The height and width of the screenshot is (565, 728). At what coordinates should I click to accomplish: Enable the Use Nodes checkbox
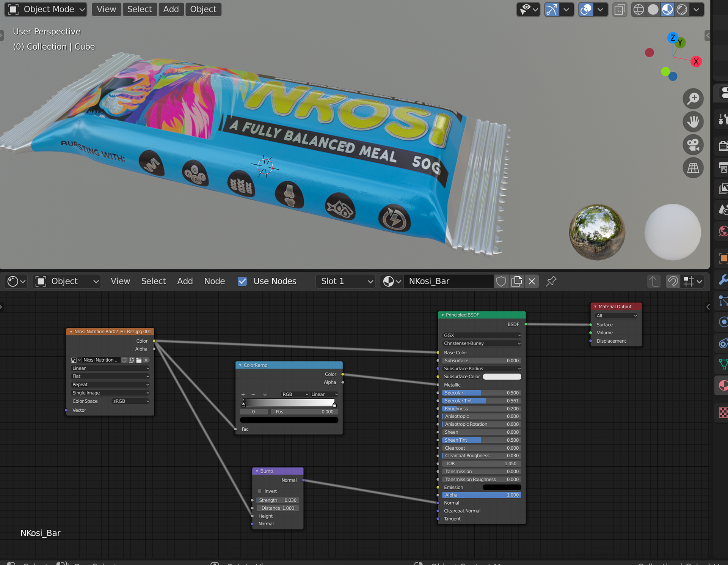242,281
